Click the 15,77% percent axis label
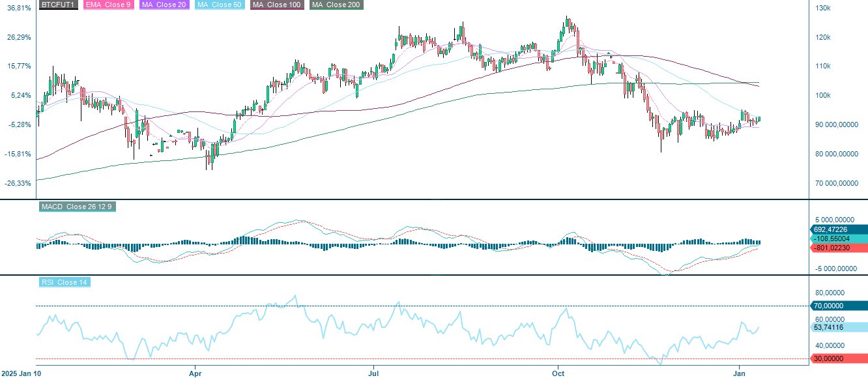Viewport: 868px width, 378px height. pos(19,66)
